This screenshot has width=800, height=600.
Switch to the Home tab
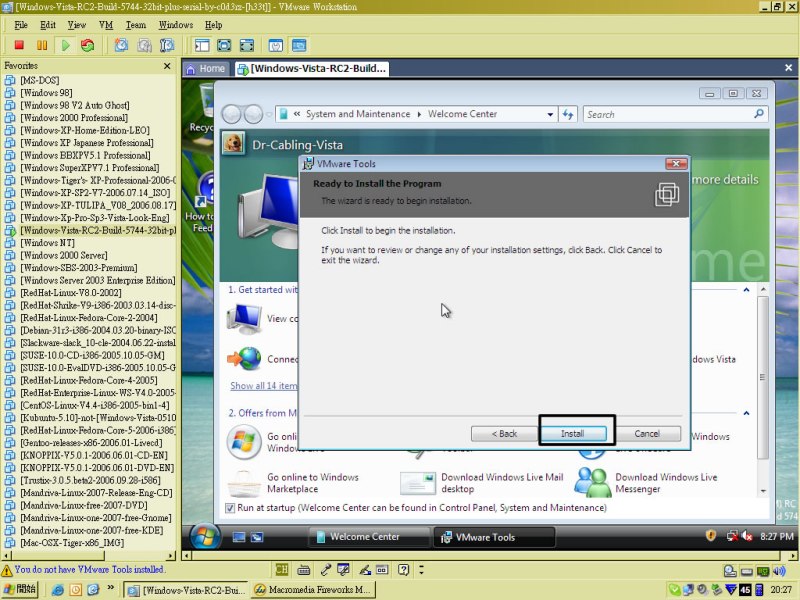pos(206,68)
